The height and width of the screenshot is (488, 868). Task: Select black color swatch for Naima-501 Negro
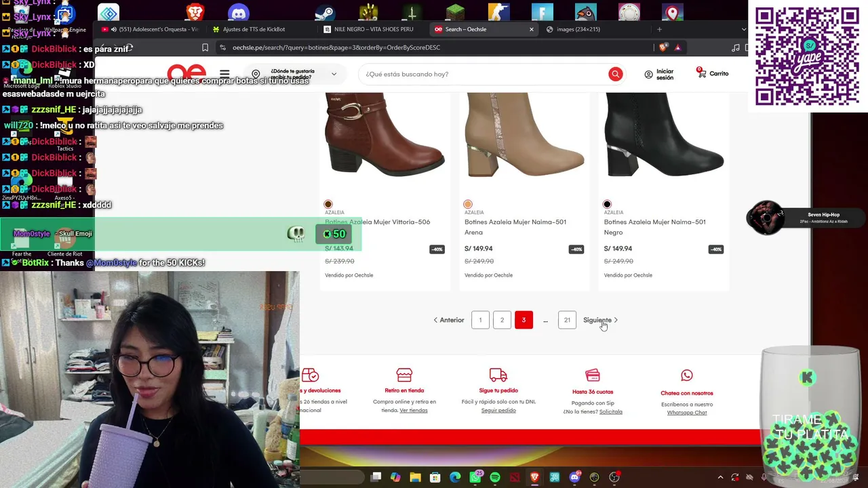tap(607, 204)
